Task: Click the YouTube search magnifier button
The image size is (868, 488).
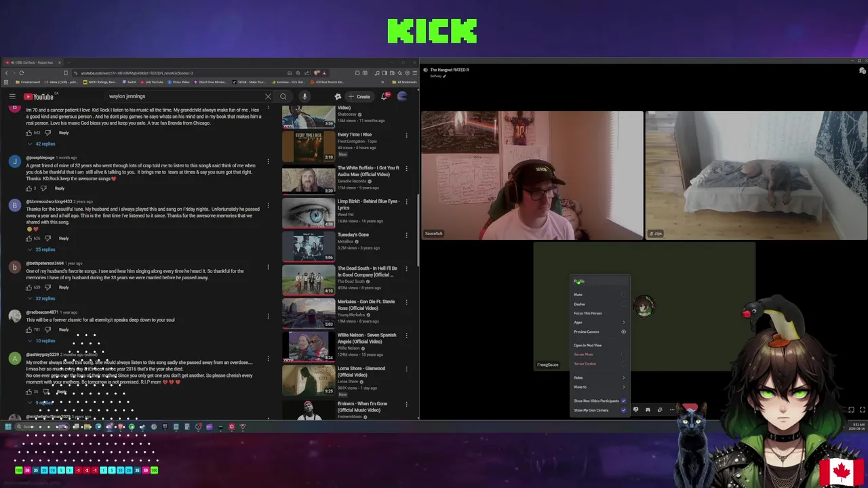Action: (283, 96)
